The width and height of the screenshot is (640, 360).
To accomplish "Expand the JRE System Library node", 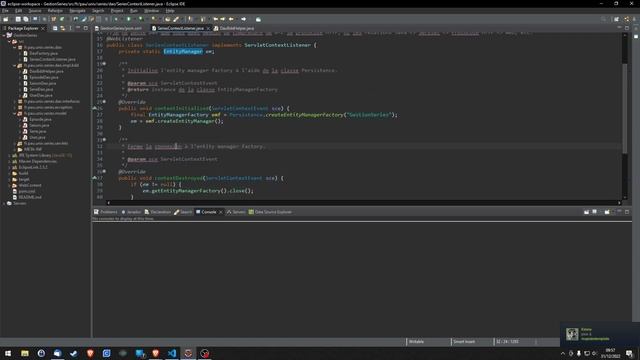I will click(9, 156).
